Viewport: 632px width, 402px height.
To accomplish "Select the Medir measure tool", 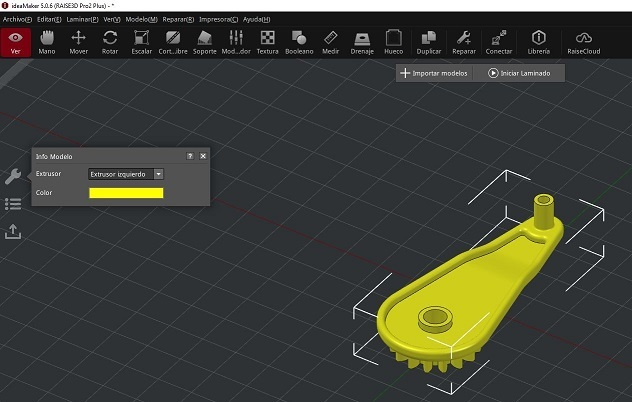I will pyautogui.click(x=331, y=42).
